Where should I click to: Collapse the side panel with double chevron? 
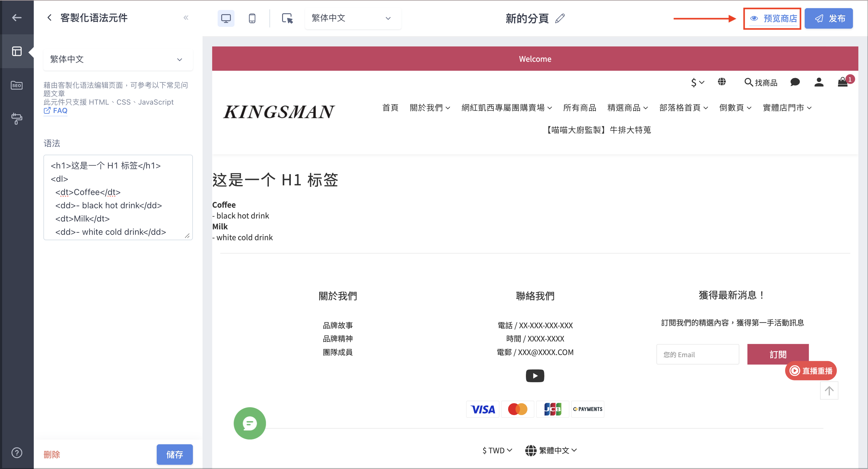pos(186,17)
